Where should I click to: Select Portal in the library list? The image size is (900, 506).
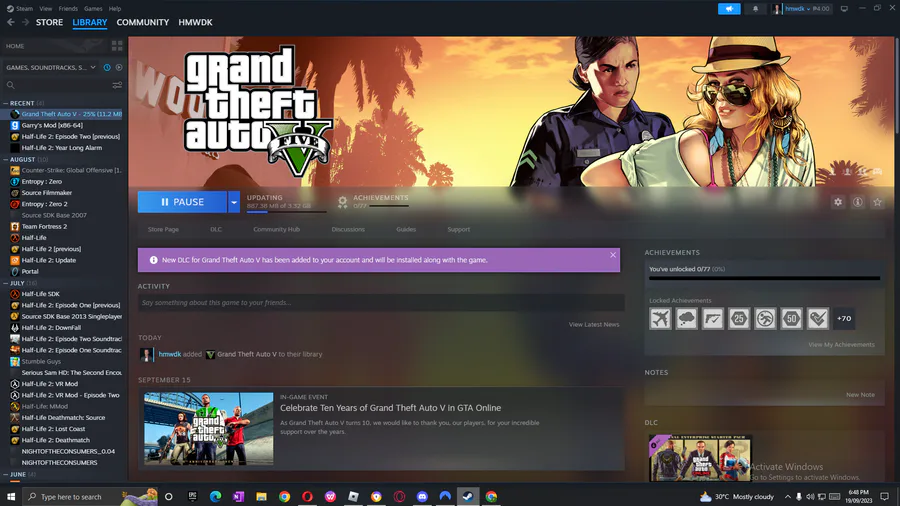(30, 271)
